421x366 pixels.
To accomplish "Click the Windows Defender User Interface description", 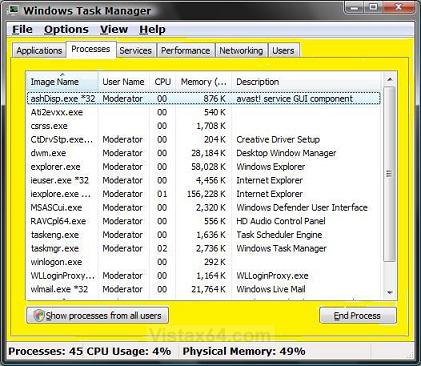I will tap(302, 208).
